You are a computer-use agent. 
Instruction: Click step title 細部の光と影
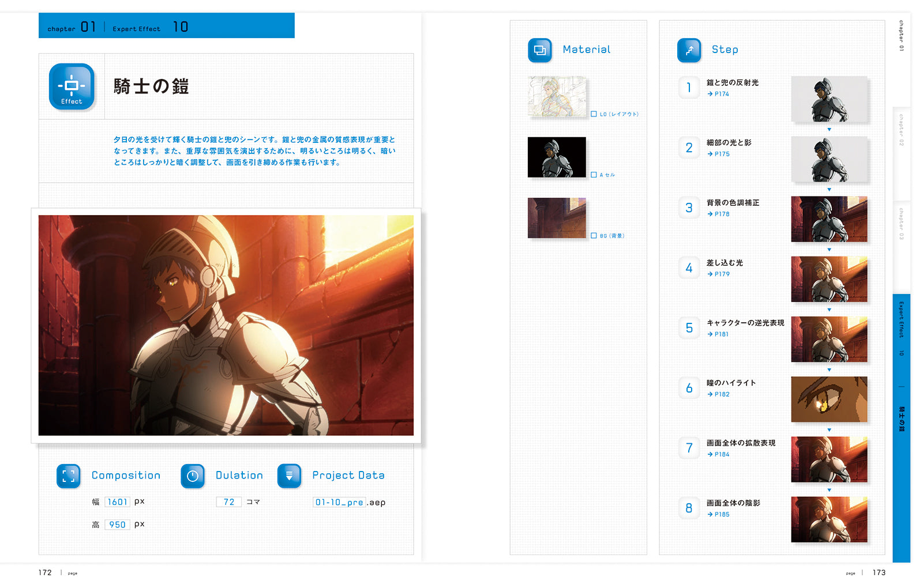pyautogui.click(x=729, y=142)
